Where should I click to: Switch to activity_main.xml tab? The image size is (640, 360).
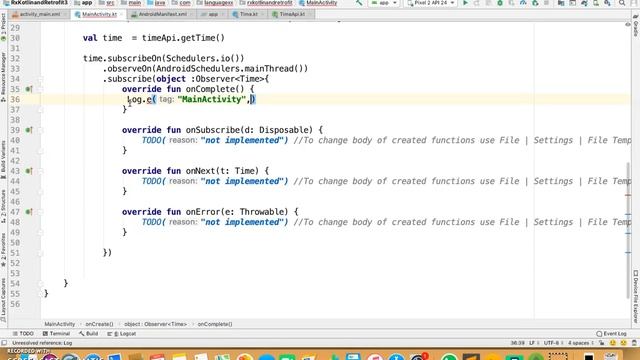41,14
